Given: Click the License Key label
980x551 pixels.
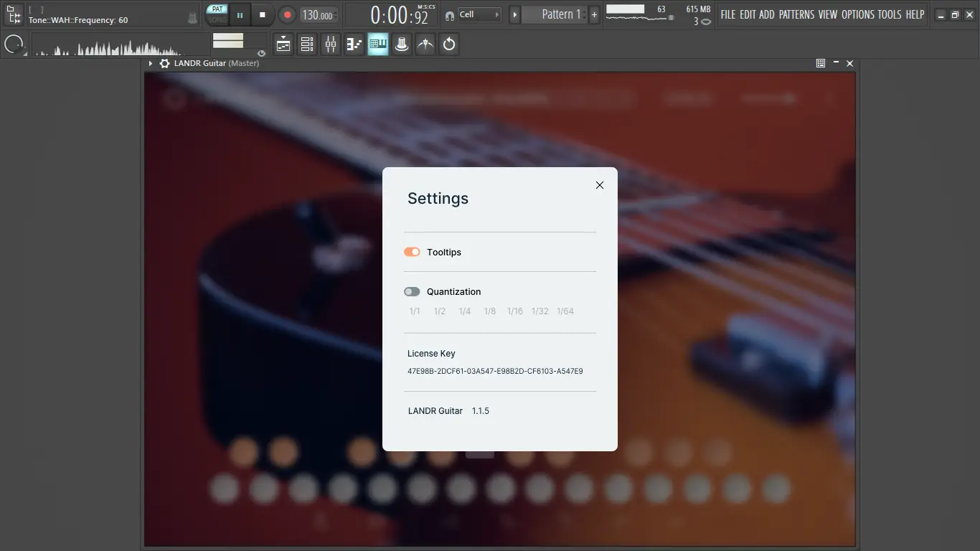Looking at the screenshot, I should coord(431,354).
